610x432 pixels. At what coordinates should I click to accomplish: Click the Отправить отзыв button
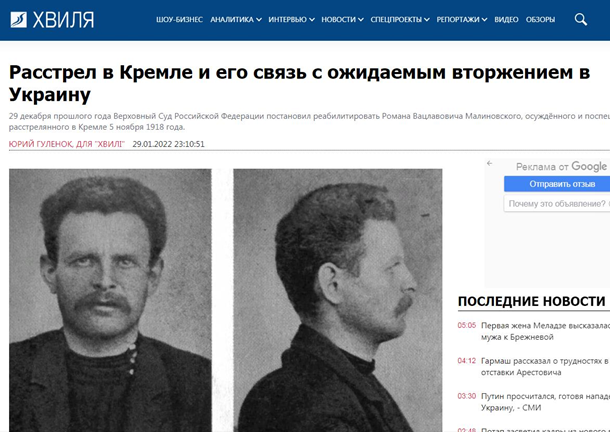(557, 184)
